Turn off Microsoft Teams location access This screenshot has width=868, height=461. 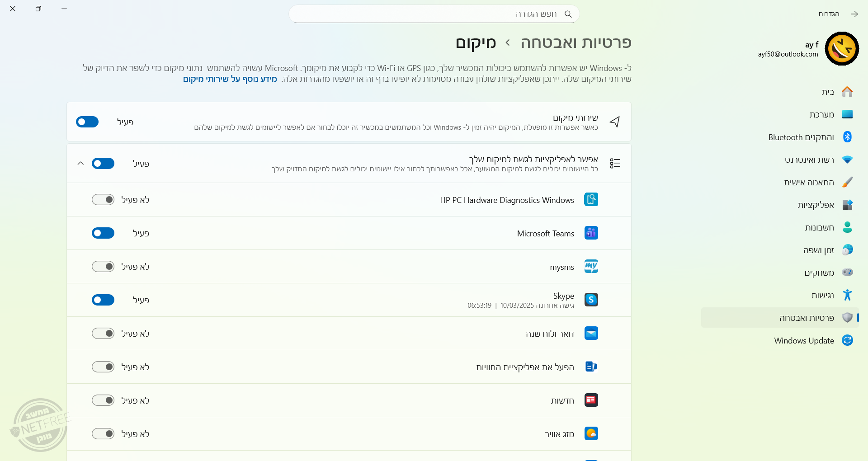click(103, 233)
